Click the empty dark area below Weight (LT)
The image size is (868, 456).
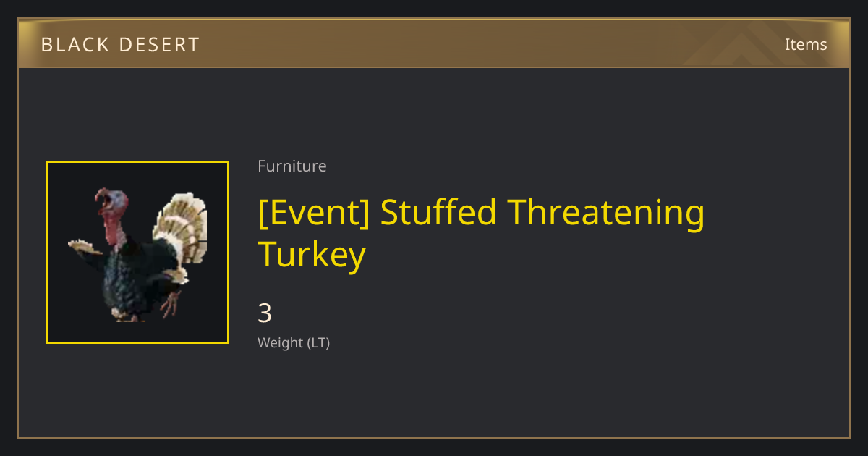434,394
